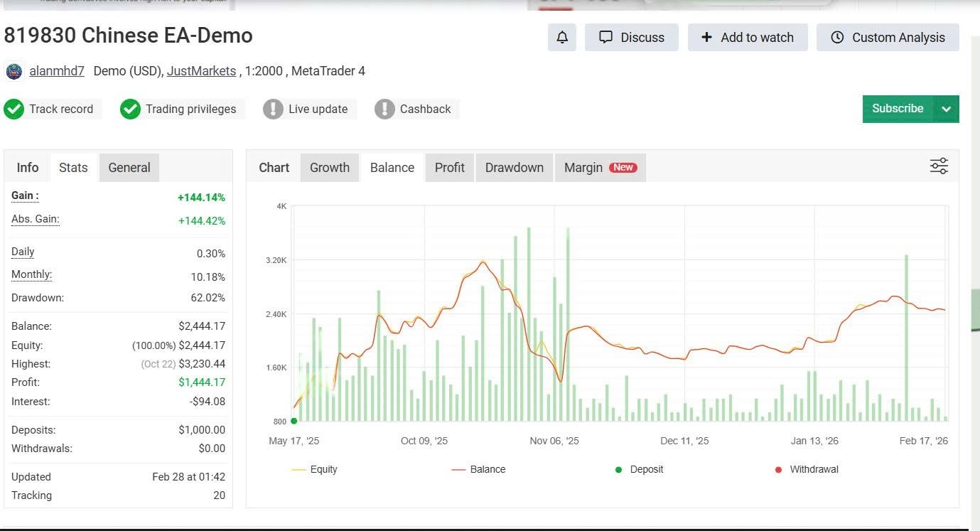This screenshot has width=980, height=531.
Task: Toggle Balance series in chart legend
Action: click(478, 469)
